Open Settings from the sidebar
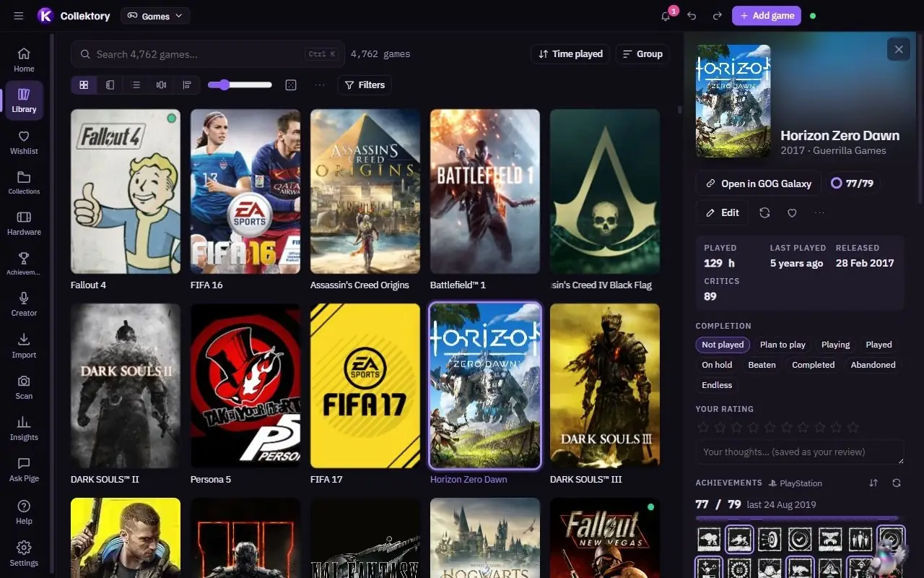Screen dimensions: 924x578 click(x=24, y=554)
